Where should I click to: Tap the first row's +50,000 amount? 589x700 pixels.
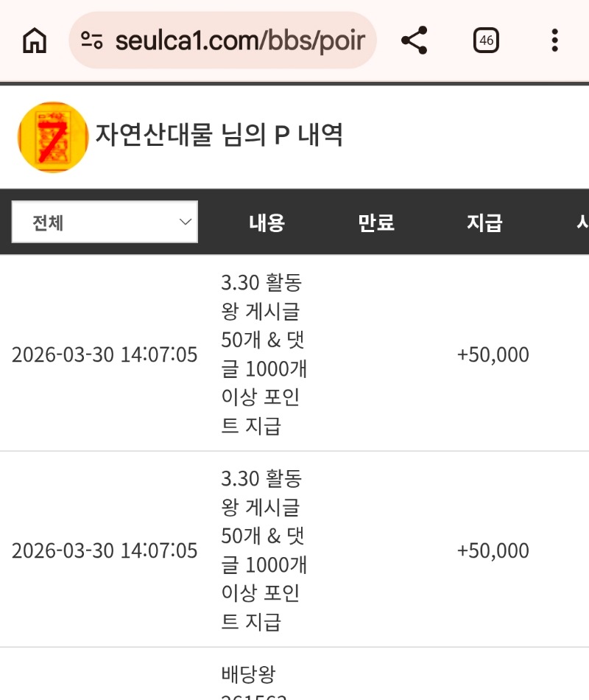coord(493,354)
